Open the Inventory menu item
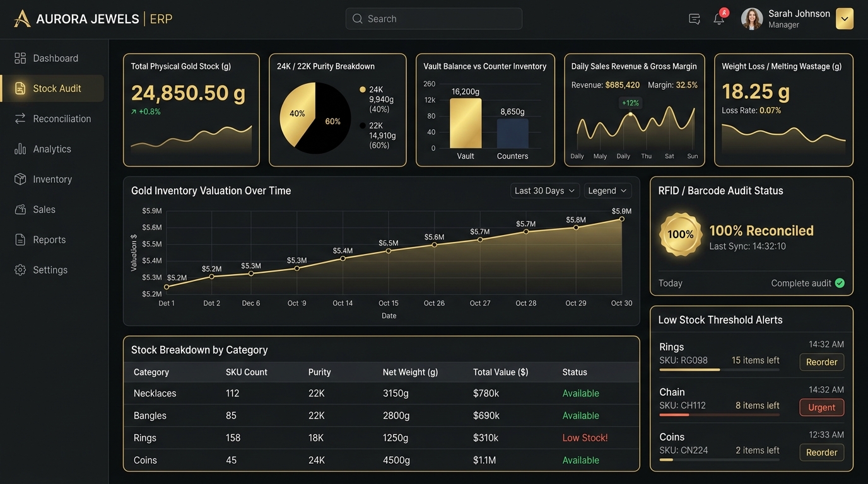Screen dimensions: 868x484 (52, 179)
